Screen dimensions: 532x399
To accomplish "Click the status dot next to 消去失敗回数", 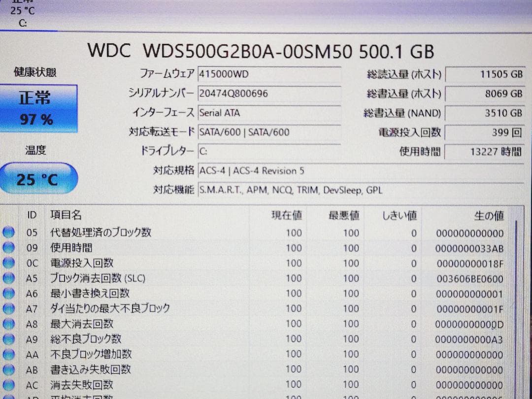I will coord(9,384).
